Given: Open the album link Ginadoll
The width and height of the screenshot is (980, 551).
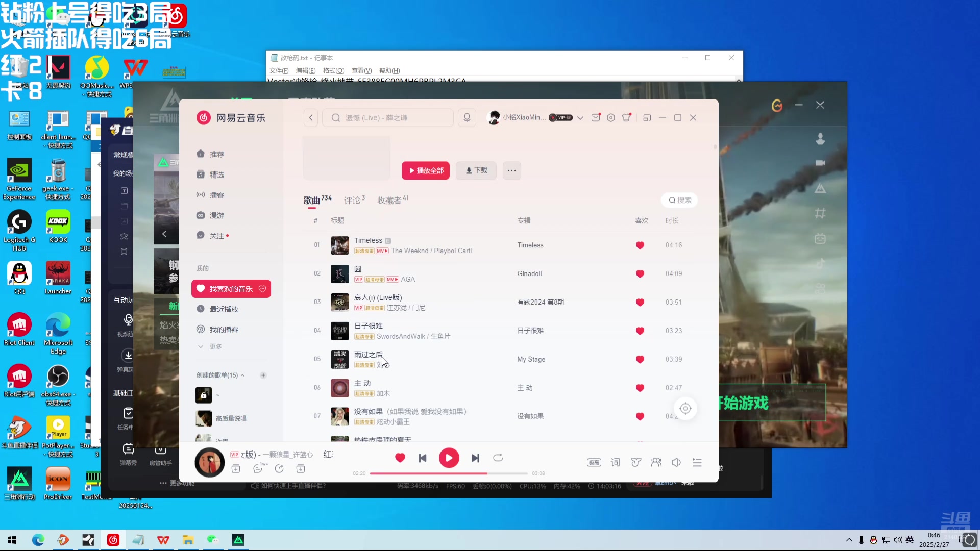Looking at the screenshot, I should click(x=529, y=274).
